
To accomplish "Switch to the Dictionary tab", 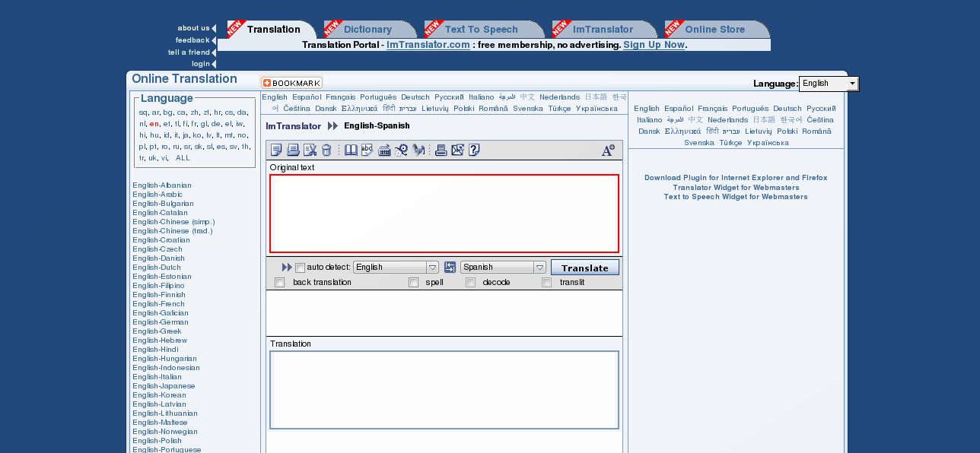I will [367, 30].
